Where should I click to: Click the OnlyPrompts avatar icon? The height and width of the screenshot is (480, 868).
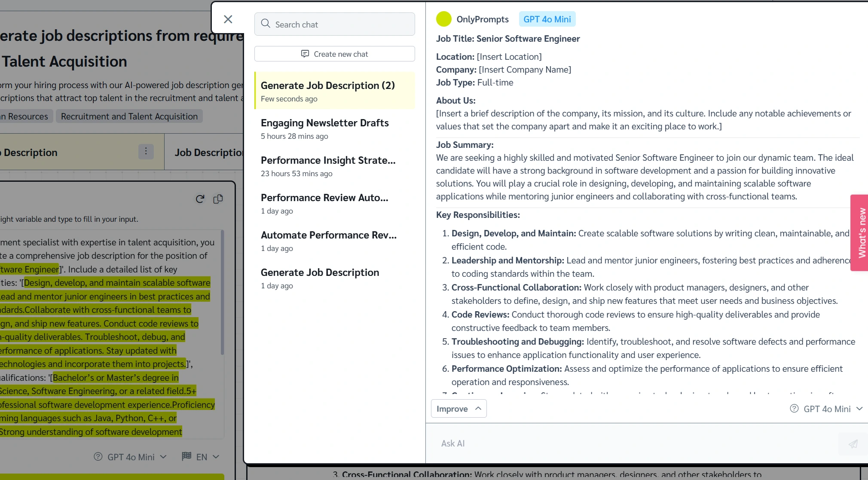(x=443, y=18)
